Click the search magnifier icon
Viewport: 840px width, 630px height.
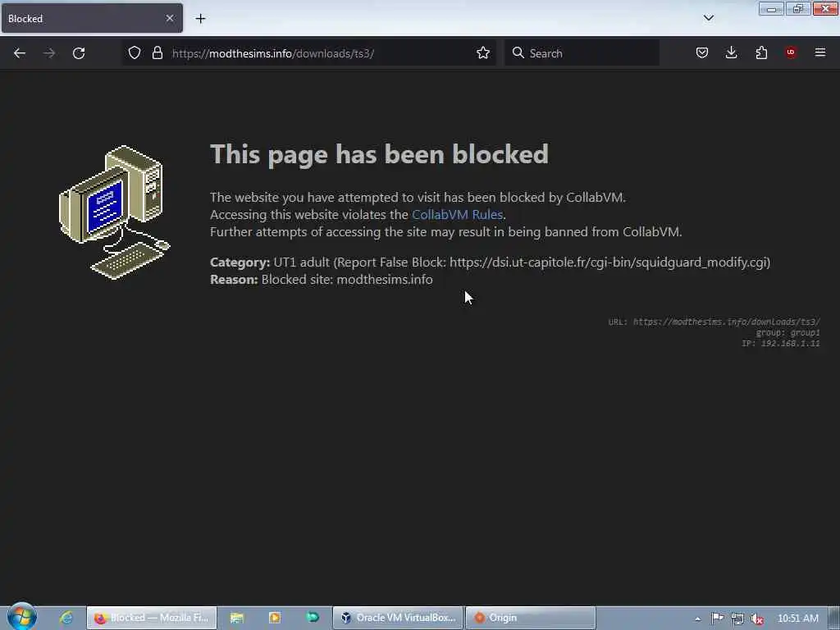[x=518, y=52]
